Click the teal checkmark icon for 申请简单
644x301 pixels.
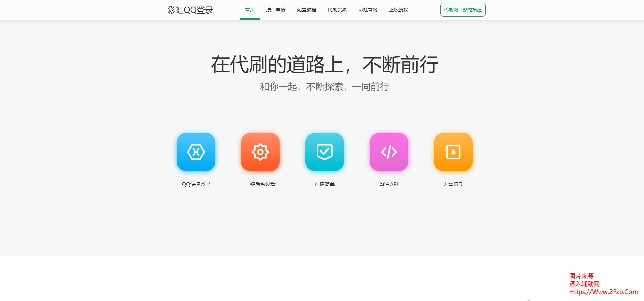pyautogui.click(x=325, y=152)
